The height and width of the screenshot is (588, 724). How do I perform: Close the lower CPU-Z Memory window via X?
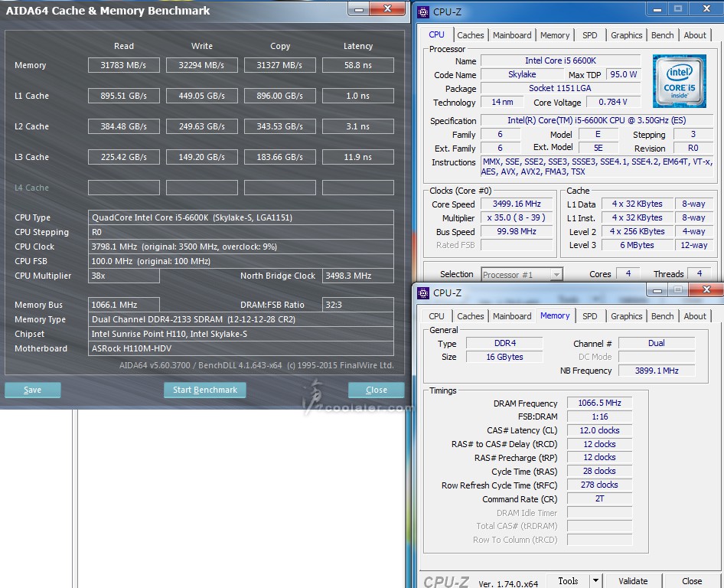706,289
